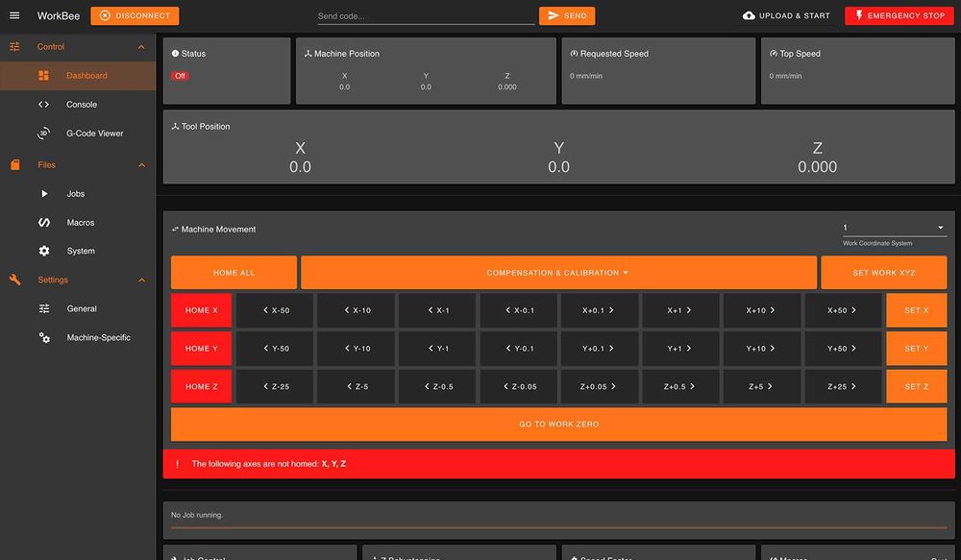
Task: Click the Machine-Specific cogs icon
Action: coord(44,337)
